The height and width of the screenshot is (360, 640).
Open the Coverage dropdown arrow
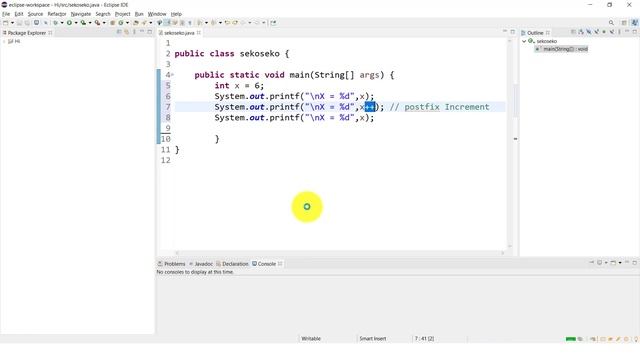(x=90, y=23)
